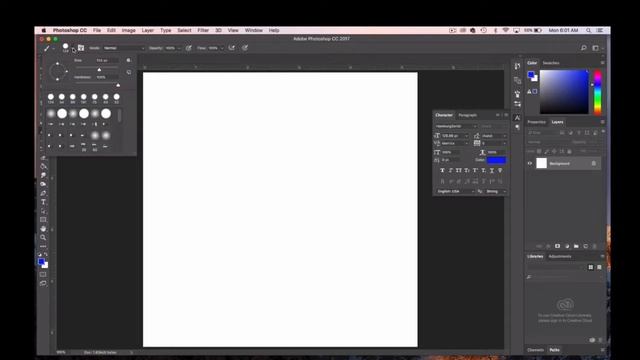This screenshot has width=640, height=360.
Task: Open the Window menu
Action: point(253,30)
